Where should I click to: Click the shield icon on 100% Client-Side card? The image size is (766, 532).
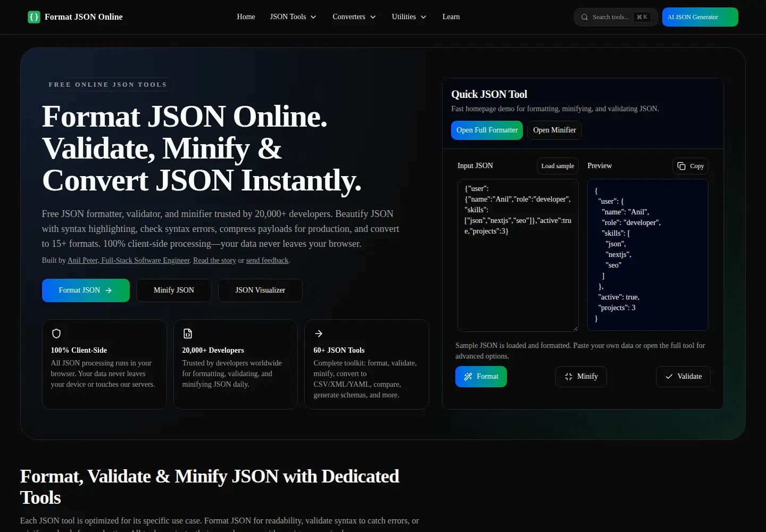pyautogui.click(x=56, y=334)
